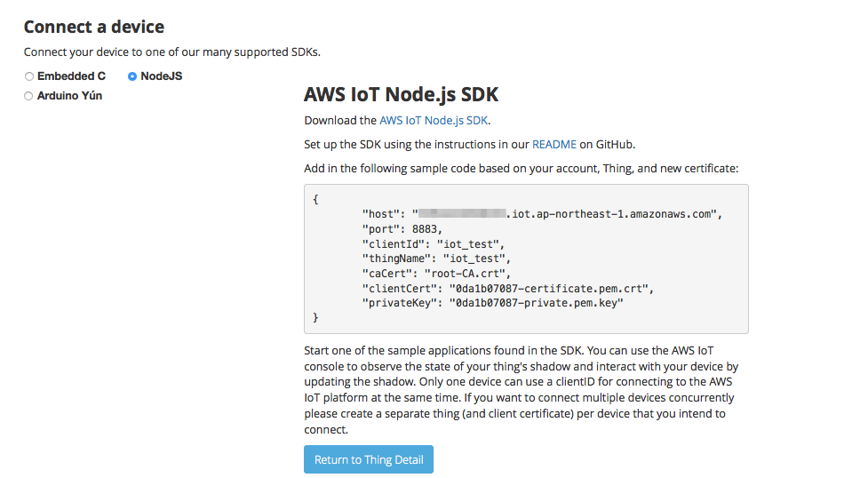Follow the README link on GitHub
Viewport: 868px width, 478px height.
click(x=554, y=144)
